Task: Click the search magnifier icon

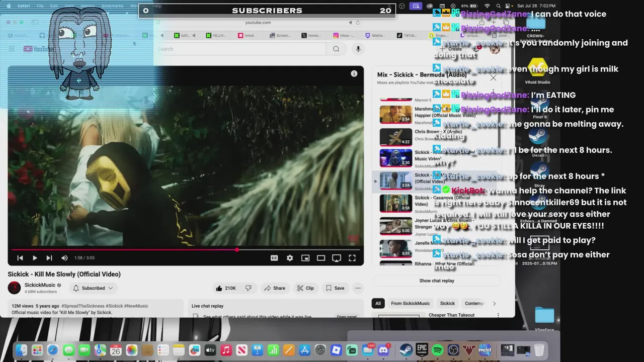Action: tap(336, 49)
